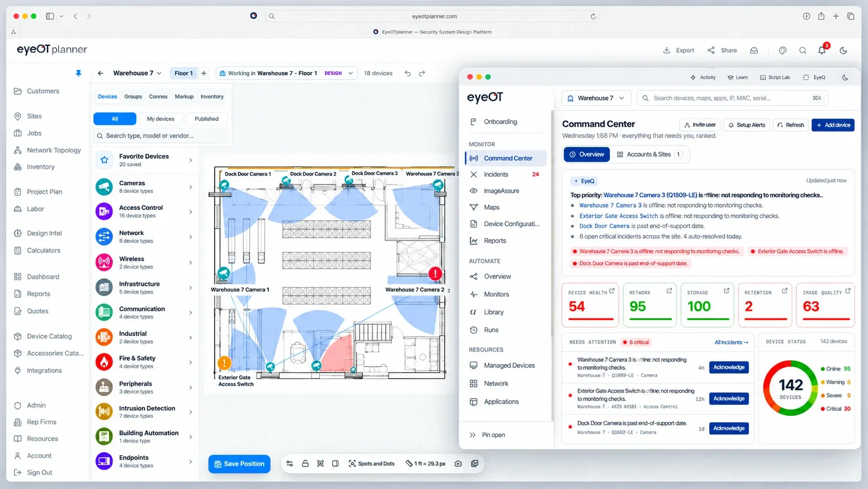Image resolution: width=868 pixels, height=489 pixels.
Task: Click Refresh in Command Center
Action: pyautogui.click(x=790, y=125)
